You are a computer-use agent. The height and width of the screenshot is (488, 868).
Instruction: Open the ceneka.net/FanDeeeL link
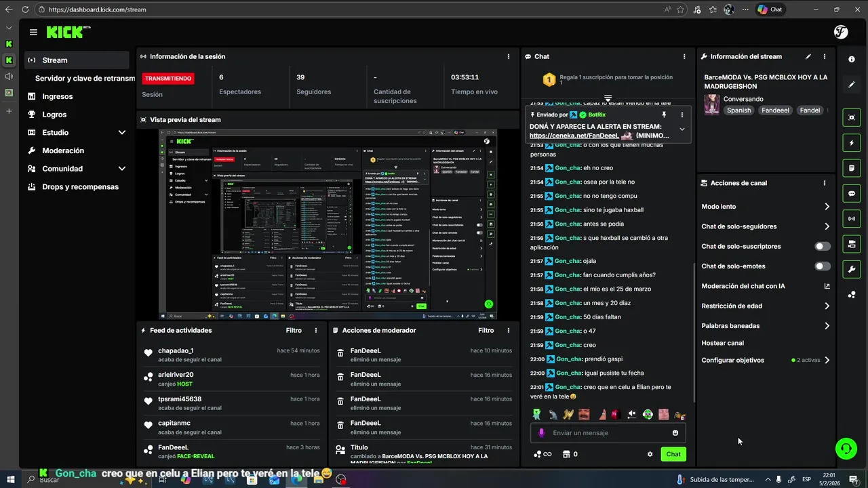point(574,136)
